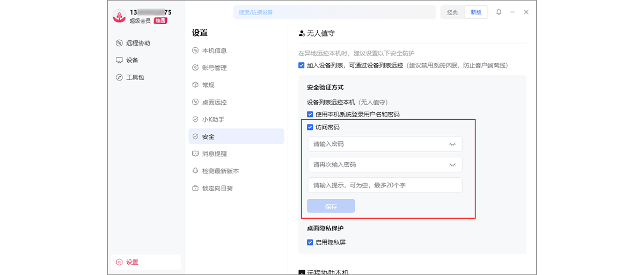The width and height of the screenshot is (644, 275).
Task: Open 本机信息 settings section
Action: (x=214, y=50)
